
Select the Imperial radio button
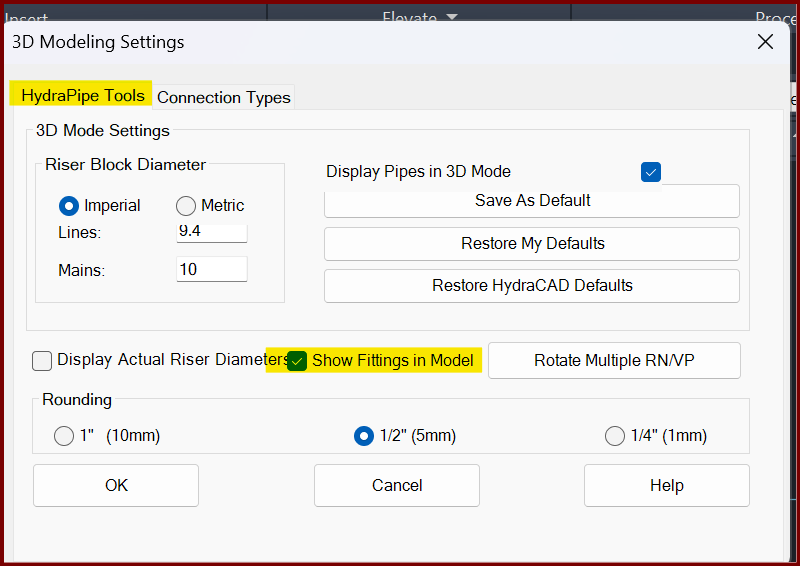pyautogui.click(x=69, y=206)
